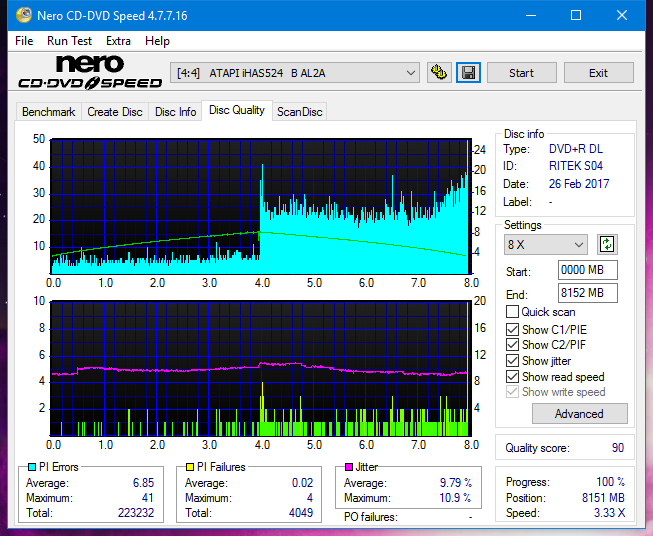
Task: Uncheck Show C2/PIF checkbox
Action: 512,345
